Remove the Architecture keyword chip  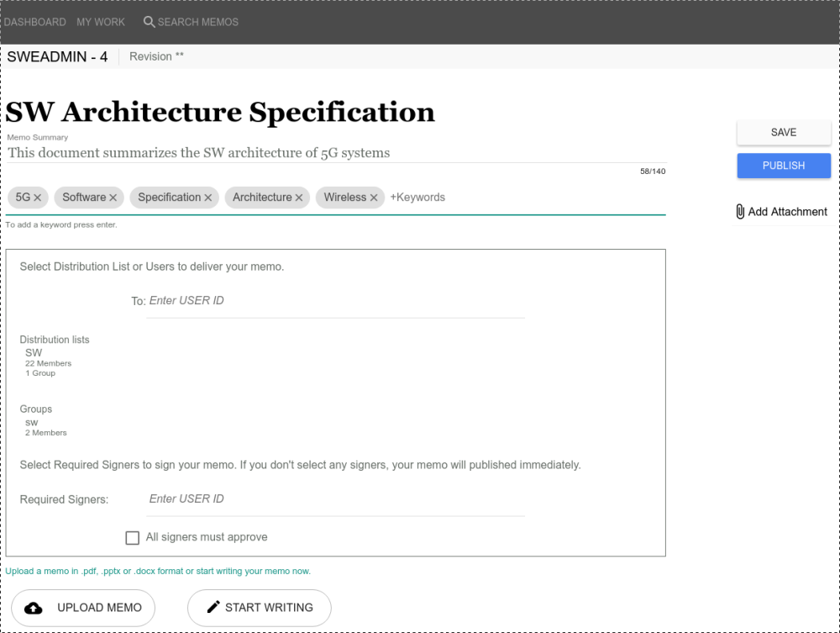(x=299, y=198)
